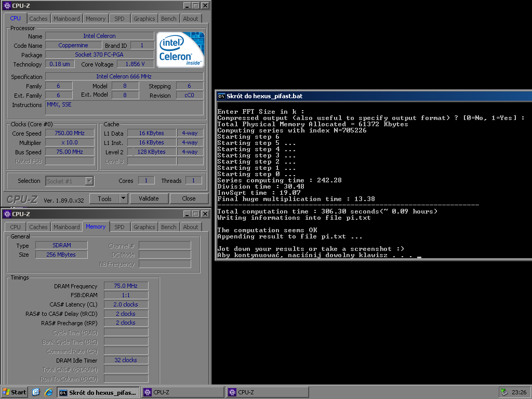Select SPD tab in top CPU-Z window
Screen dimensions: 532x399
[119, 19]
